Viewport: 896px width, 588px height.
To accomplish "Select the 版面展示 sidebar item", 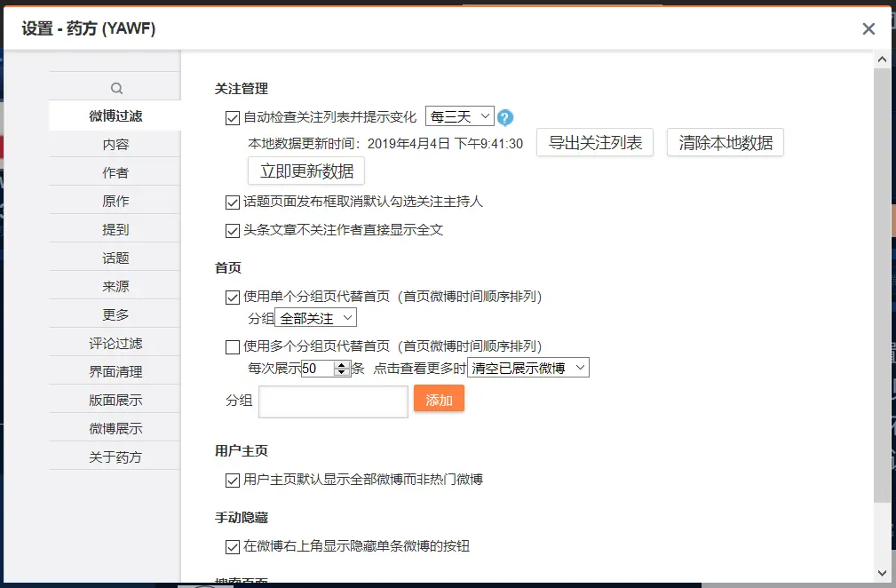I will [x=116, y=399].
